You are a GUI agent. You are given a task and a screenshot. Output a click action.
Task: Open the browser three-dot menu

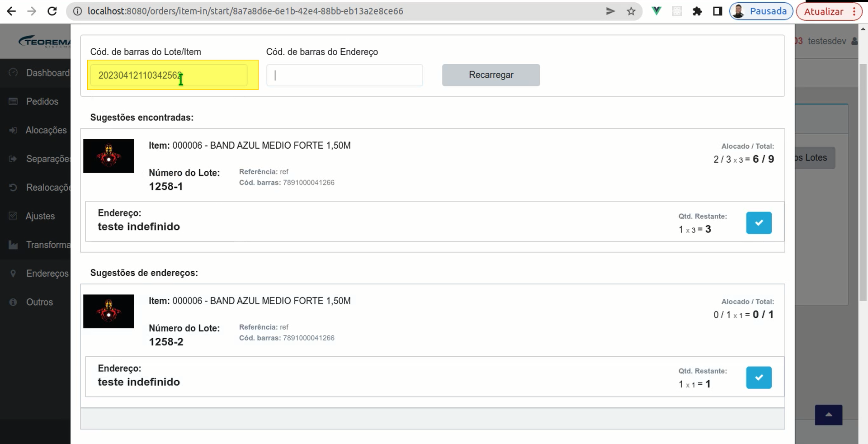[x=854, y=11]
